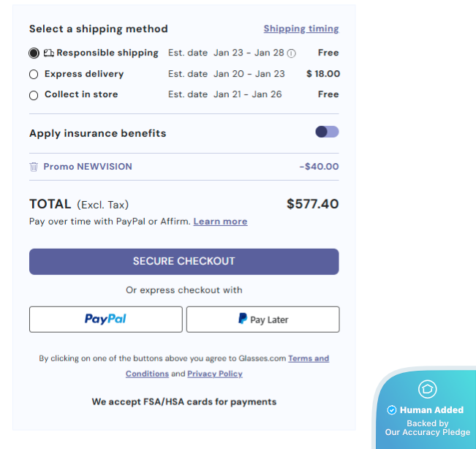
Task: Click the Our Accuracy Pledge badge text
Action: [x=427, y=432]
